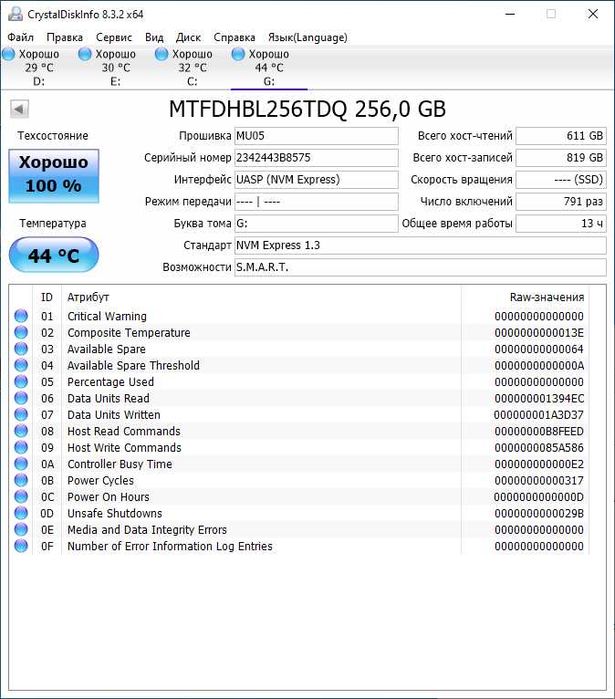Open the Файл menu
The image size is (615, 699).
[20, 37]
